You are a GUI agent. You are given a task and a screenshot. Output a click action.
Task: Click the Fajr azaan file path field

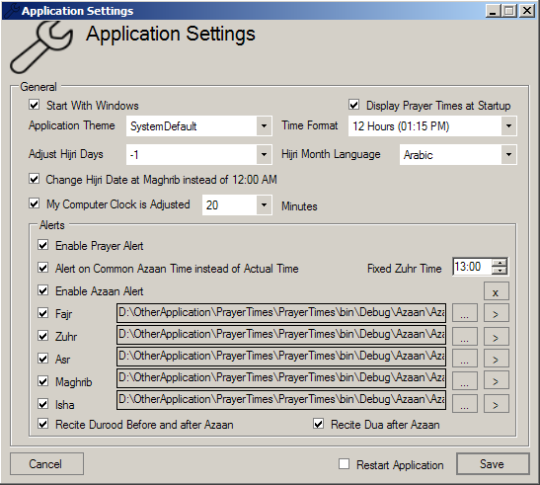click(x=281, y=313)
